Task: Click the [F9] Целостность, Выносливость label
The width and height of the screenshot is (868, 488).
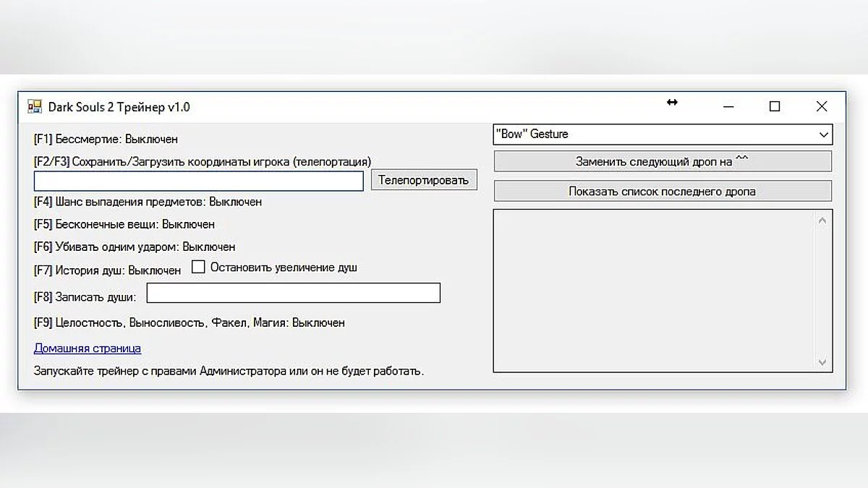Action: tap(189, 323)
